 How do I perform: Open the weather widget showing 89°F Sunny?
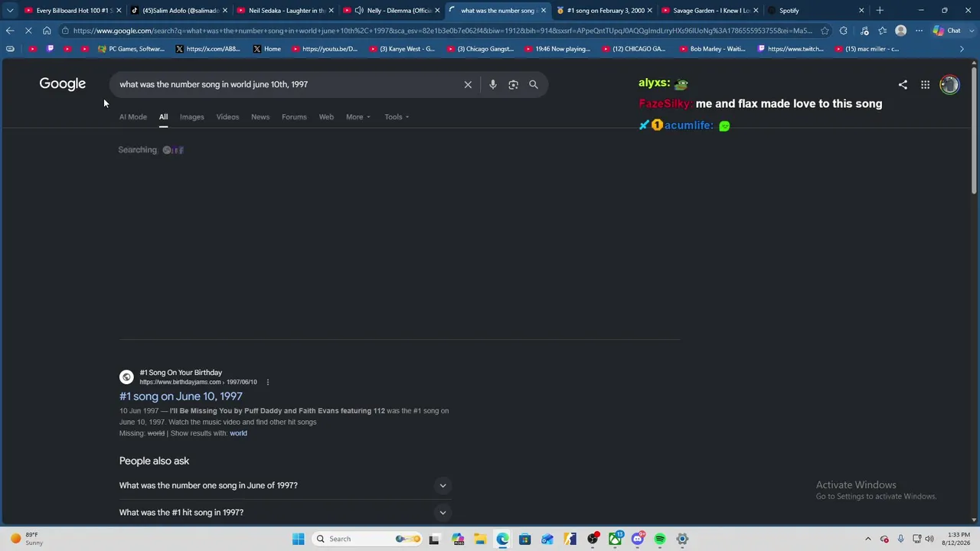[26, 539]
